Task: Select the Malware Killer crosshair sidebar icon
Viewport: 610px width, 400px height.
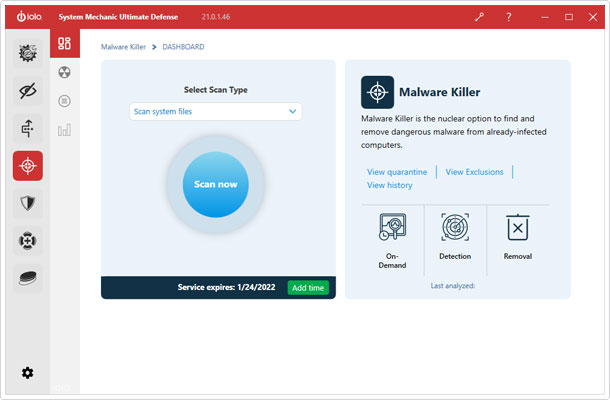Action: click(x=28, y=166)
